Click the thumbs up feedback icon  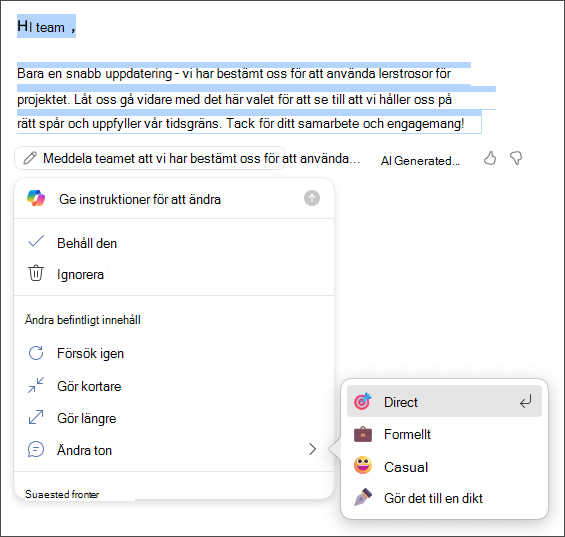pos(490,158)
